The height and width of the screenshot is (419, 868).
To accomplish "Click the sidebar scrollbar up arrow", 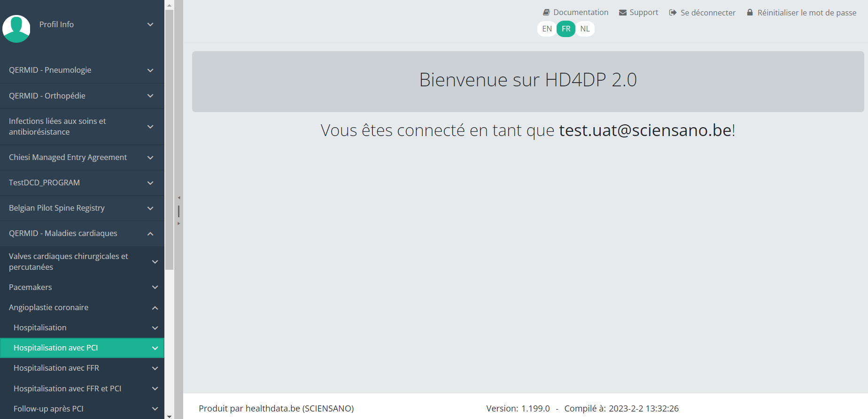I will [169, 5].
